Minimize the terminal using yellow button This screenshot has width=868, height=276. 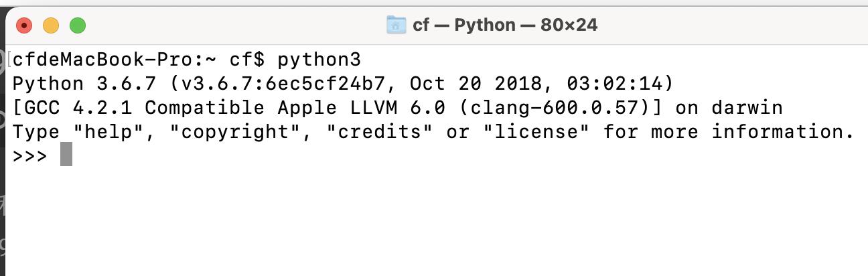tap(51, 26)
